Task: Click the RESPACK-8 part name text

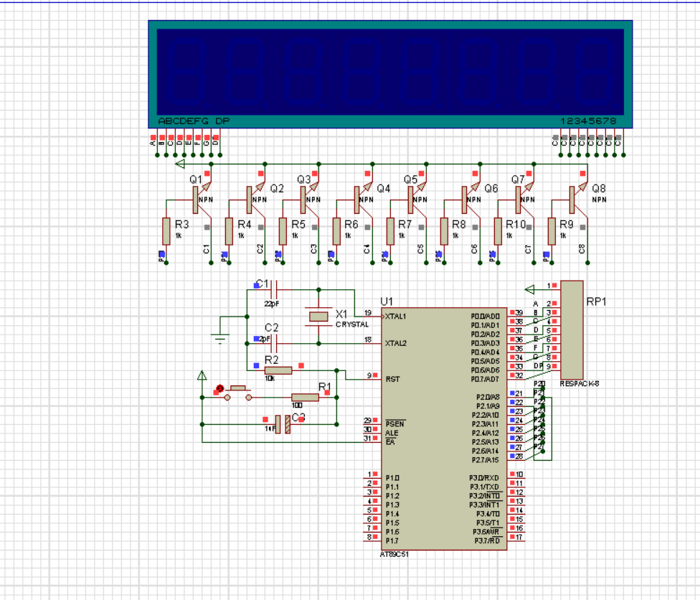Action: pos(580,384)
